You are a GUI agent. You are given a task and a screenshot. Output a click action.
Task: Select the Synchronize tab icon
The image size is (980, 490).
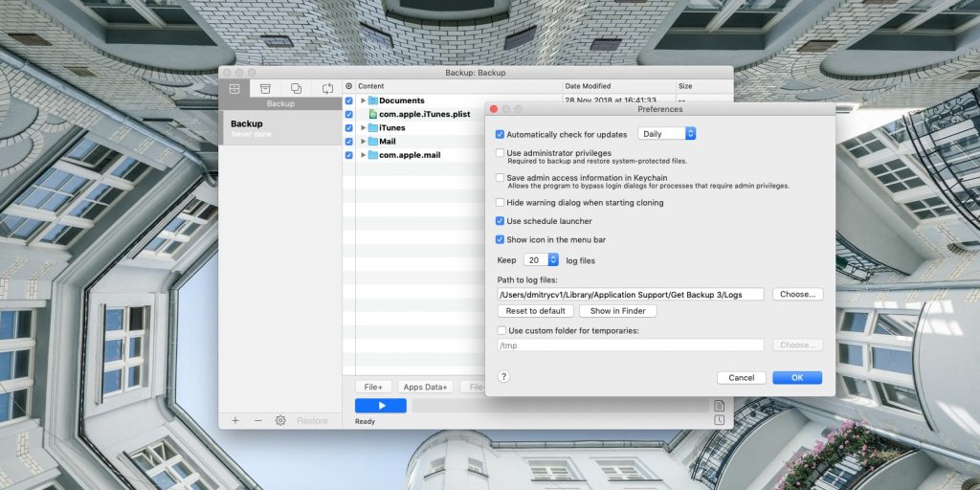pos(327,88)
